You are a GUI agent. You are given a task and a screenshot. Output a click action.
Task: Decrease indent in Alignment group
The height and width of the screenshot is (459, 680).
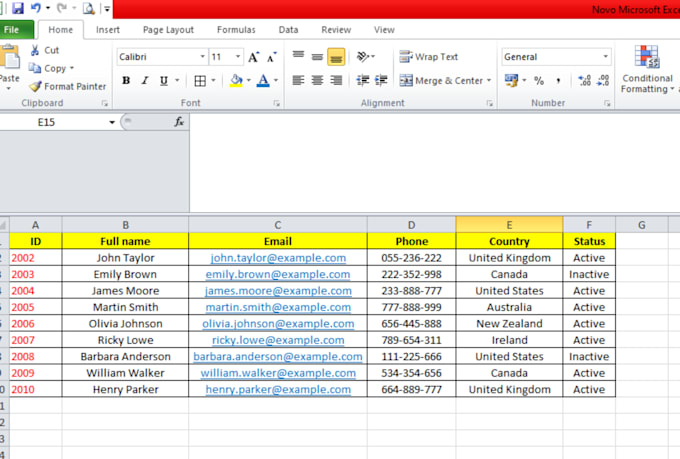(363, 80)
